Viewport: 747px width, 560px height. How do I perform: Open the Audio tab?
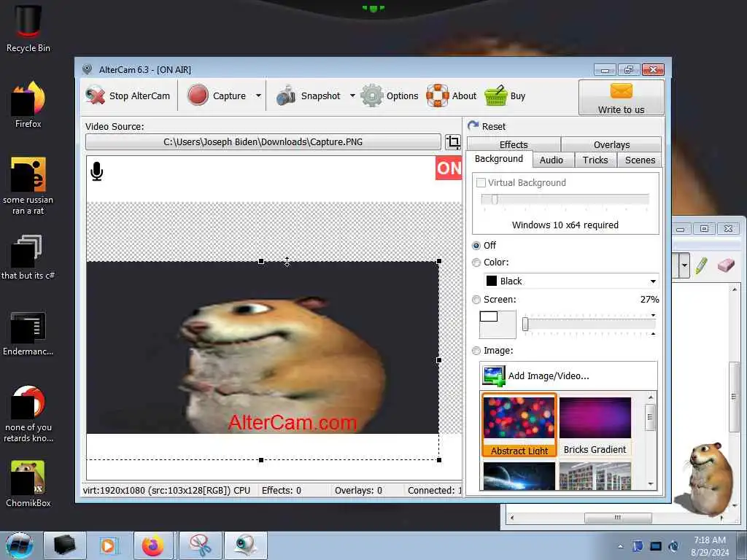point(551,160)
